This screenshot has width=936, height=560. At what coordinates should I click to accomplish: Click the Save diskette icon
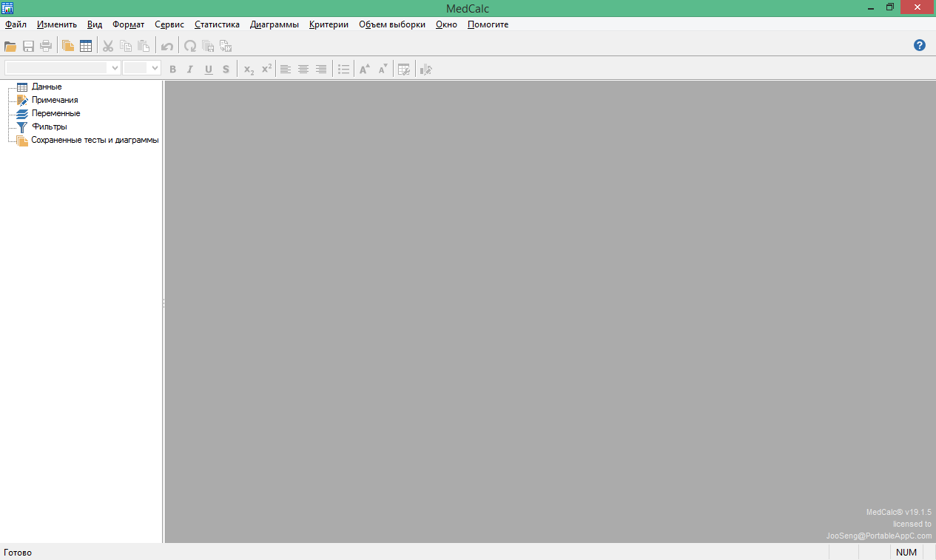tap(28, 46)
